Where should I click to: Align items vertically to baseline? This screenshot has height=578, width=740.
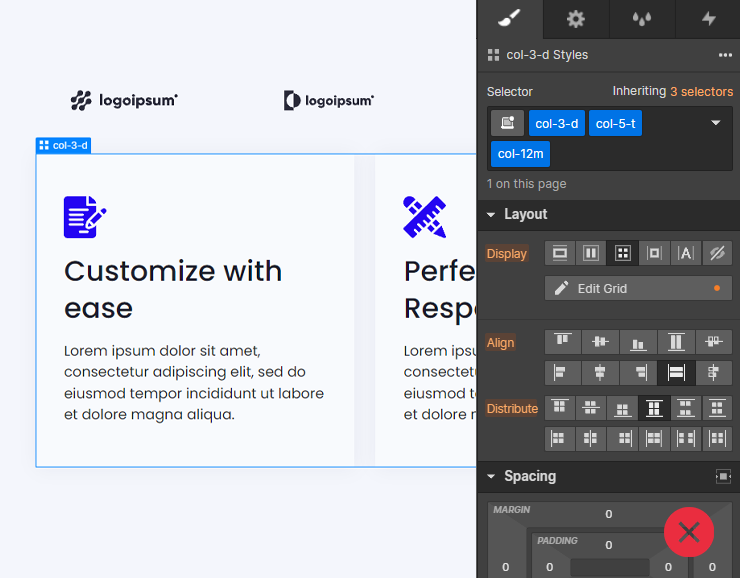tap(714, 342)
